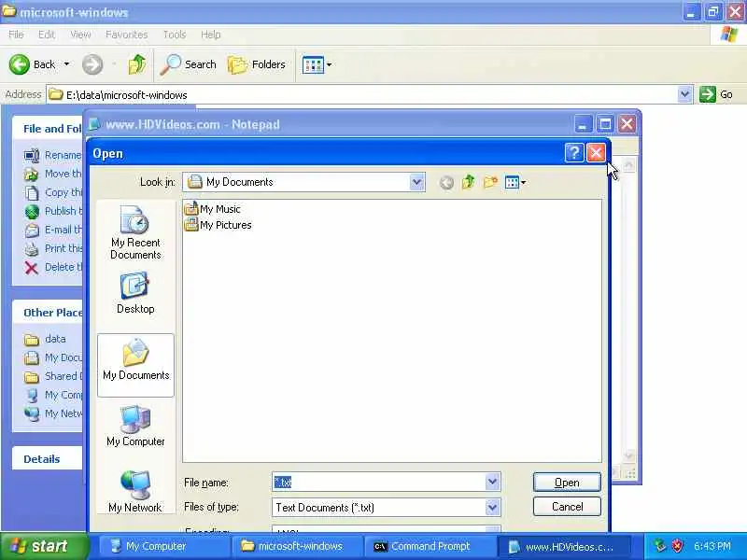747x560 pixels.
Task: Click the Notepad taskbar button
Action: tap(564, 546)
